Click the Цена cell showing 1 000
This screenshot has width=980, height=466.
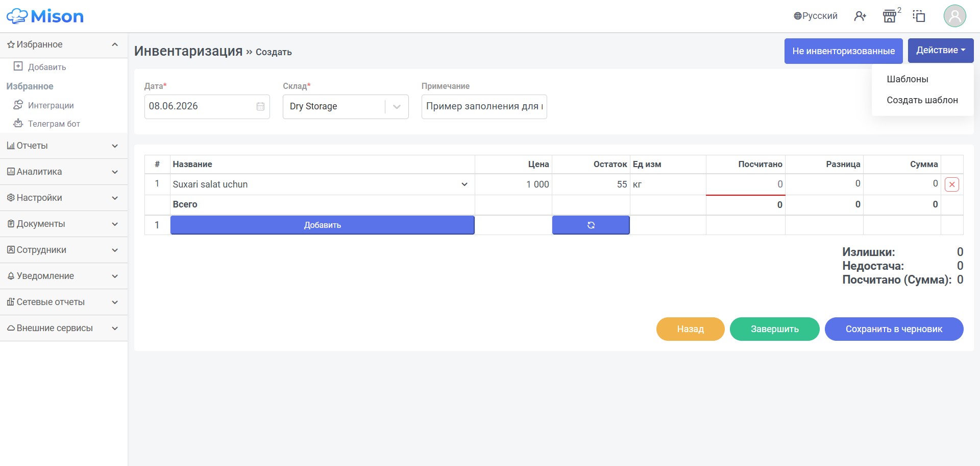pyautogui.click(x=513, y=184)
